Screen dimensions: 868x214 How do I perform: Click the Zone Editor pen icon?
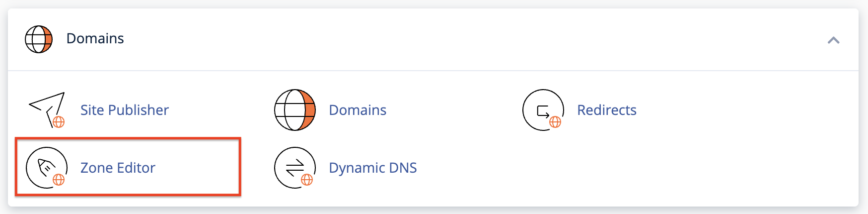(x=46, y=168)
